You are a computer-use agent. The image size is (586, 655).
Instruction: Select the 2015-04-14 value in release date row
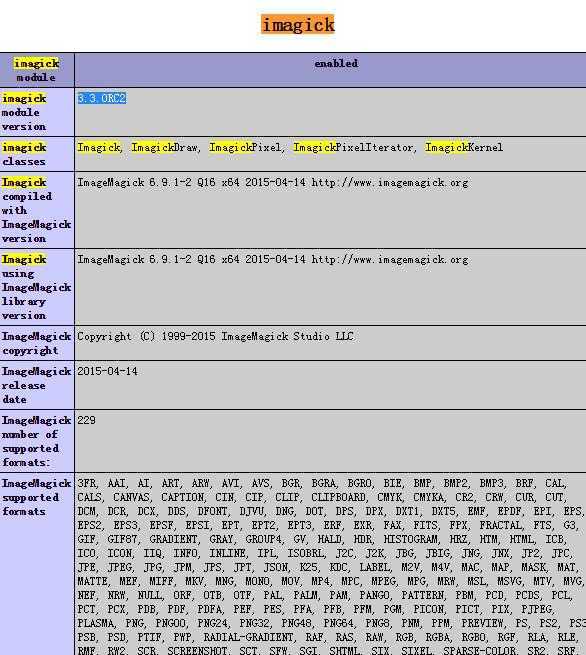click(x=107, y=371)
